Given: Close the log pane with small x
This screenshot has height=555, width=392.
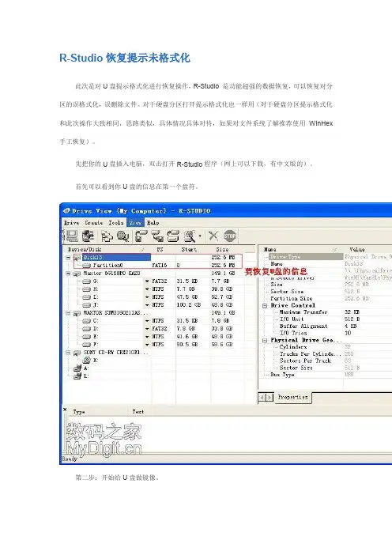Looking at the screenshot, I should pyautogui.click(x=65, y=410).
